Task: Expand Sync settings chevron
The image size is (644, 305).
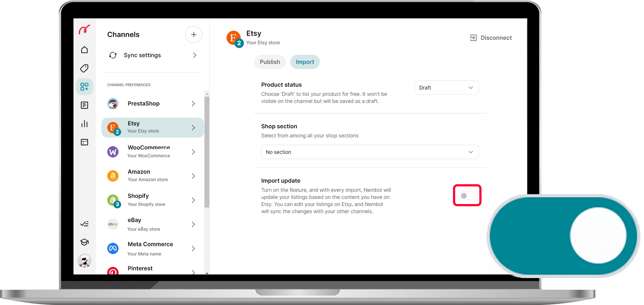Action: (x=195, y=55)
